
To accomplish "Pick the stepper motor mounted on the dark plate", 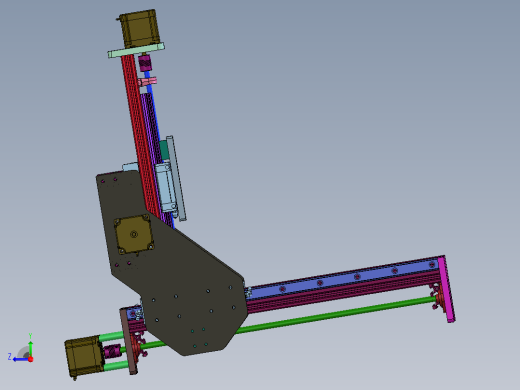I will 134,234.
